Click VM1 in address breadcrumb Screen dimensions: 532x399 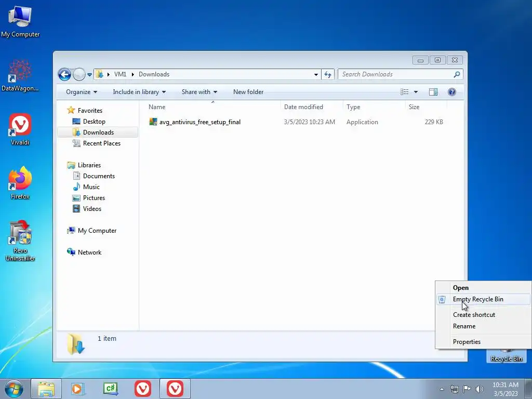(x=120, y=74)
